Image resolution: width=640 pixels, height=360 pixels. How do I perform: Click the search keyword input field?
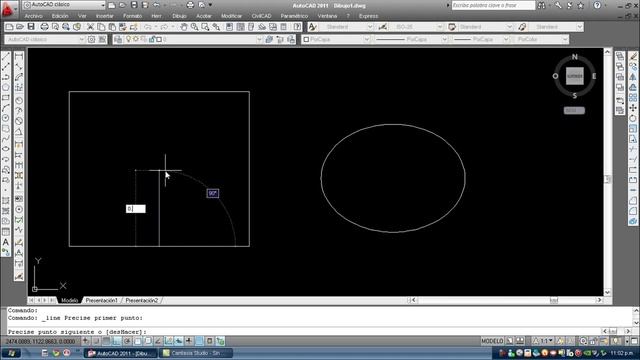(493, 5)
